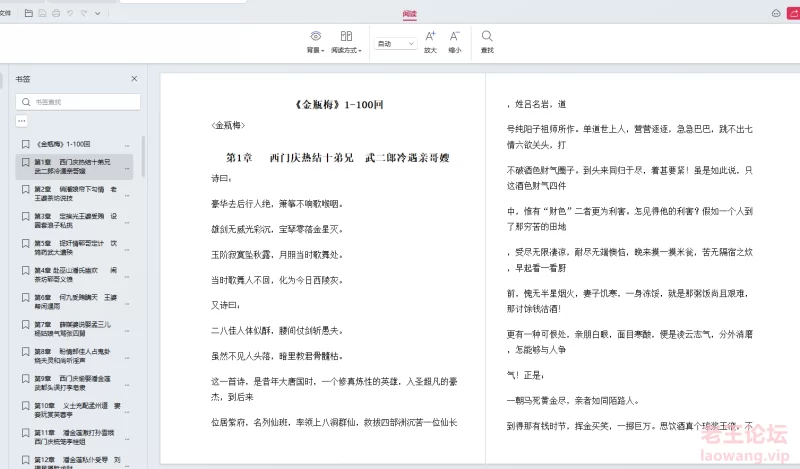Click the bookmark icon beside 第11章
Screen dimensions: 800x469
pyautogui.click(x=26, y=433)
